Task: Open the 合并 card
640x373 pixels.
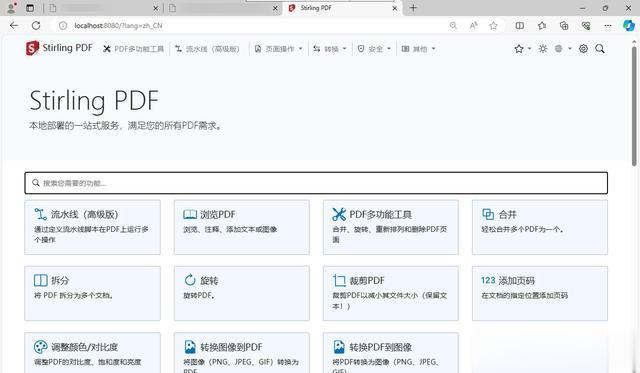Action: (x=540, y=227)
